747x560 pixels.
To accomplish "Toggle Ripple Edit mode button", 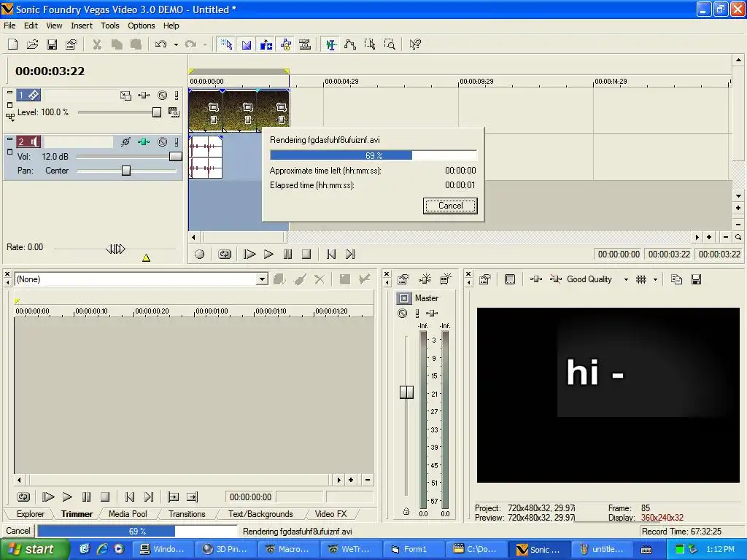I will 266,44.
